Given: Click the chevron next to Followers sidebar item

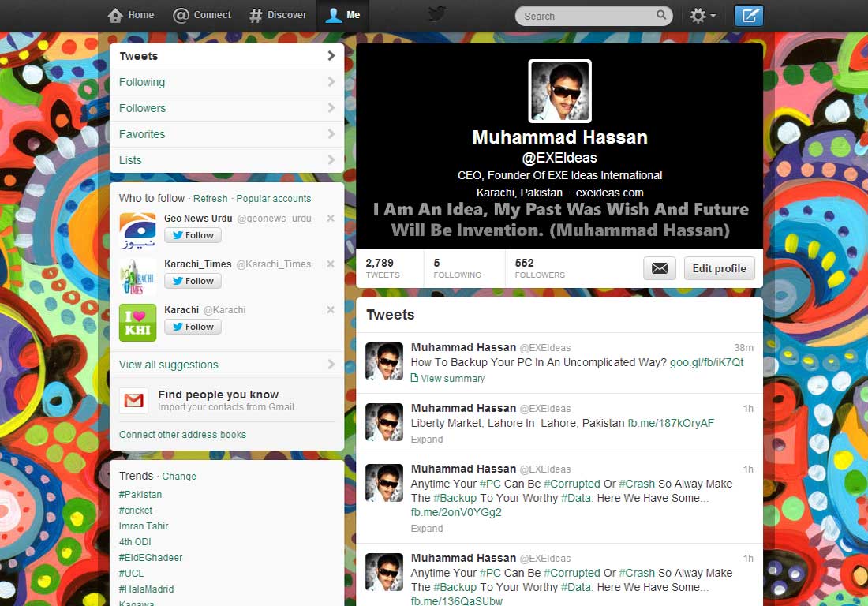Looking at the screenshot, I should 331,107.
